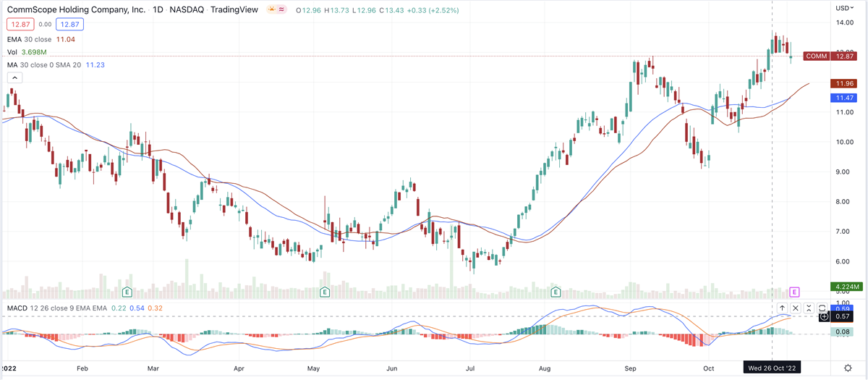Click the purple upcoming earnings E marker
The height and width of the screenshot is (380, 868).
coord(794,292)
